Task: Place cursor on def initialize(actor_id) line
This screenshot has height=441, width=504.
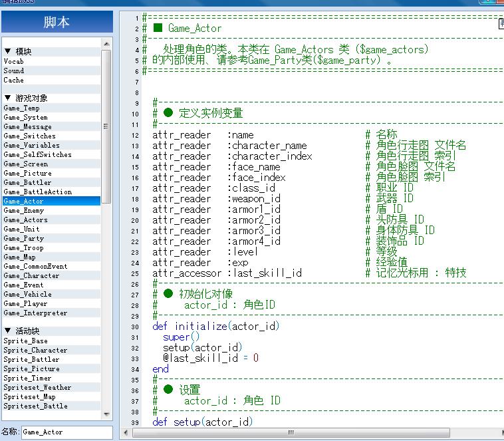Action: [x=216, y=327]
